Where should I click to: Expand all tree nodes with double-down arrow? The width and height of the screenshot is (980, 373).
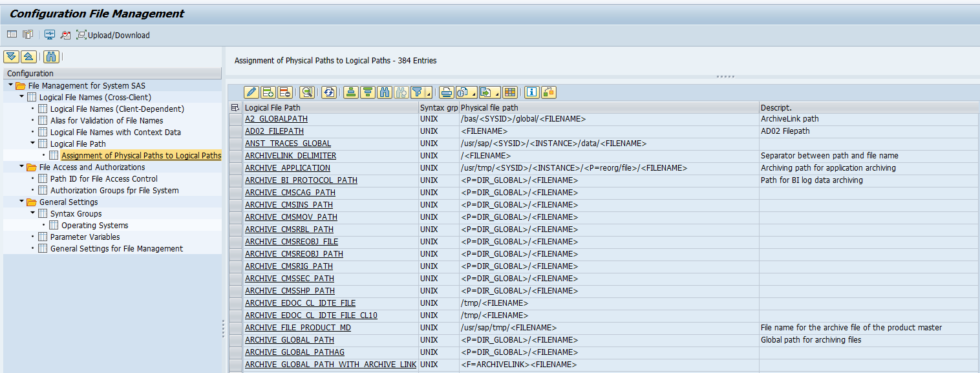coord(11,57)
